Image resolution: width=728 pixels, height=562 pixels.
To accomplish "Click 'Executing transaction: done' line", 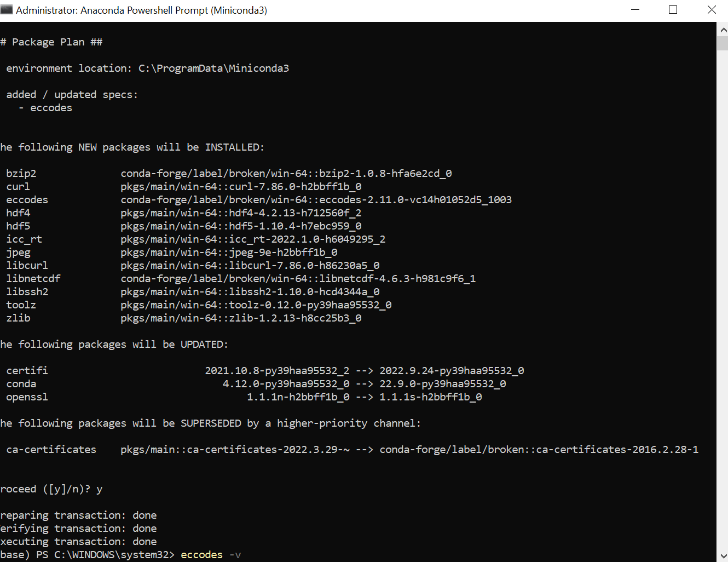I will [78, 542].
